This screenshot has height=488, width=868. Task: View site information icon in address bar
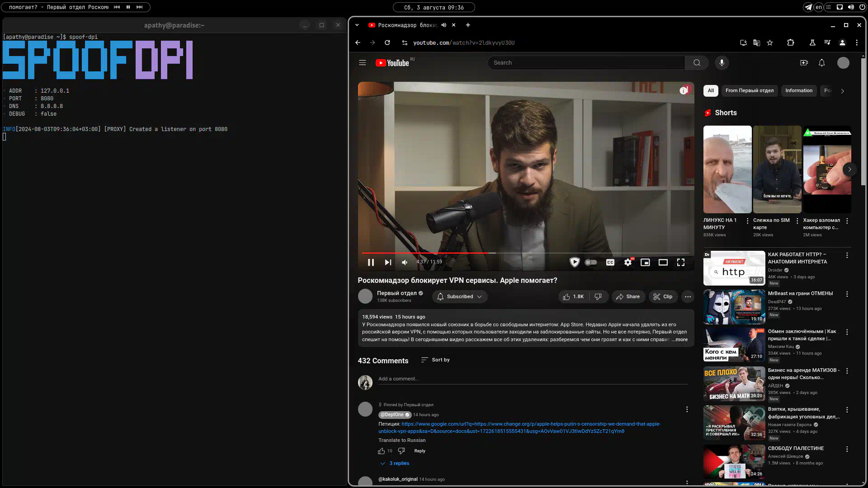405,42
